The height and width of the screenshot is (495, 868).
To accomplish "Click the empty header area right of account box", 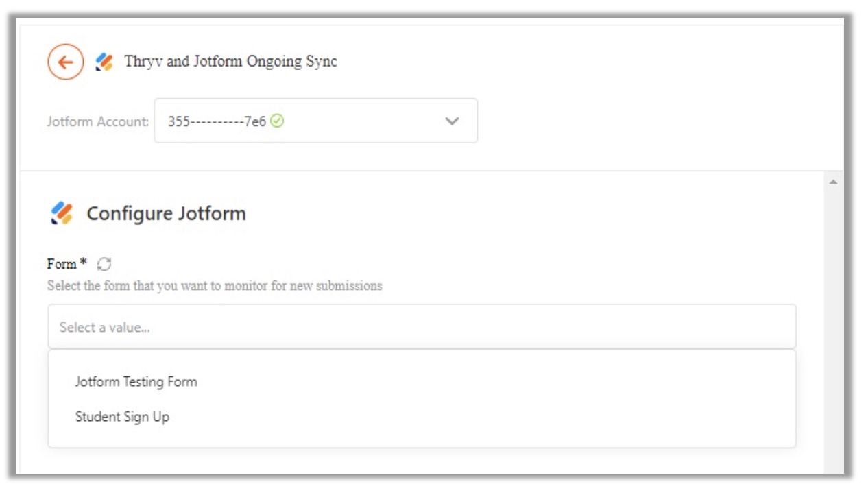I will [658, 121].
